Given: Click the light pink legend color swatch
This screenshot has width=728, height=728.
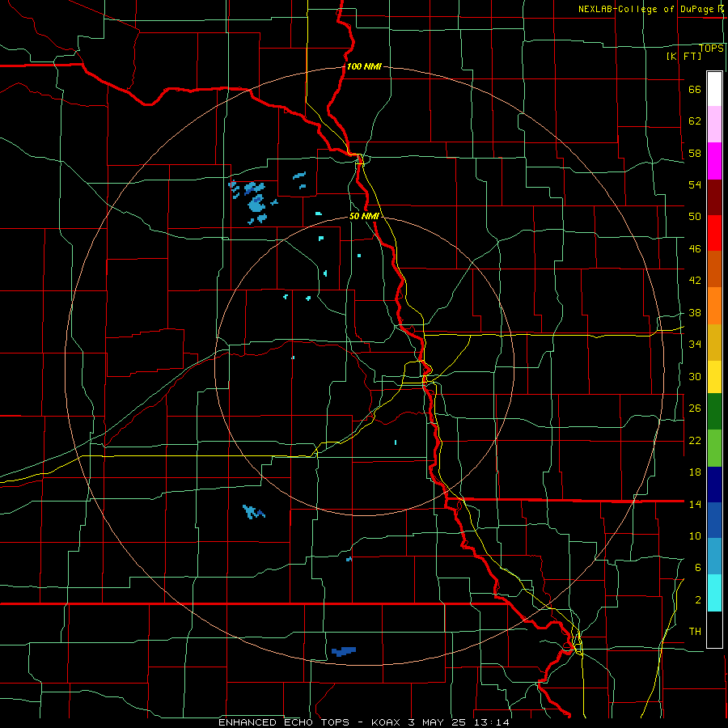Looking at the screenshot, I should coord(714,125).
